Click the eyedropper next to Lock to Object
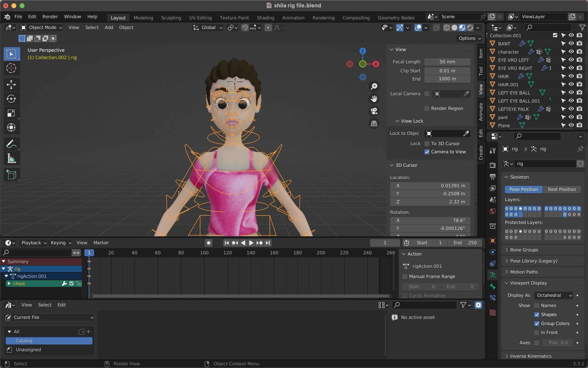This screenshot has width=588, height=368. (x=466, y=133)
